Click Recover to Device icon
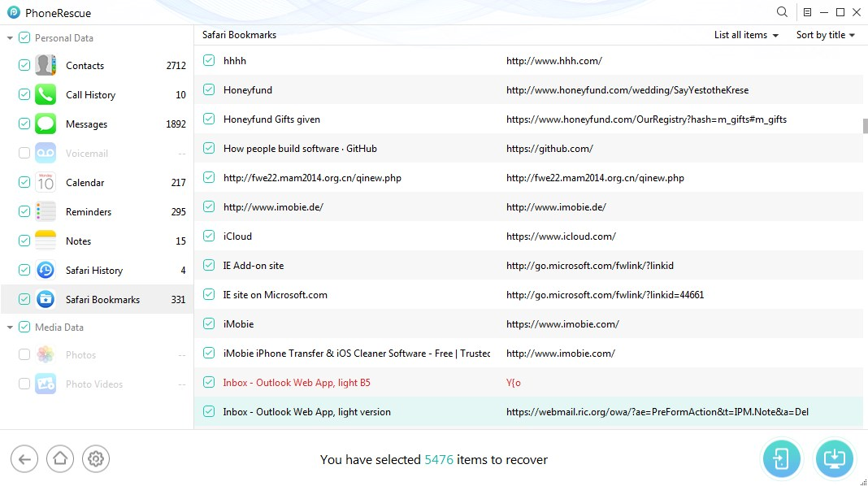This screenshot has height=486, width=868. coord(781,459)
